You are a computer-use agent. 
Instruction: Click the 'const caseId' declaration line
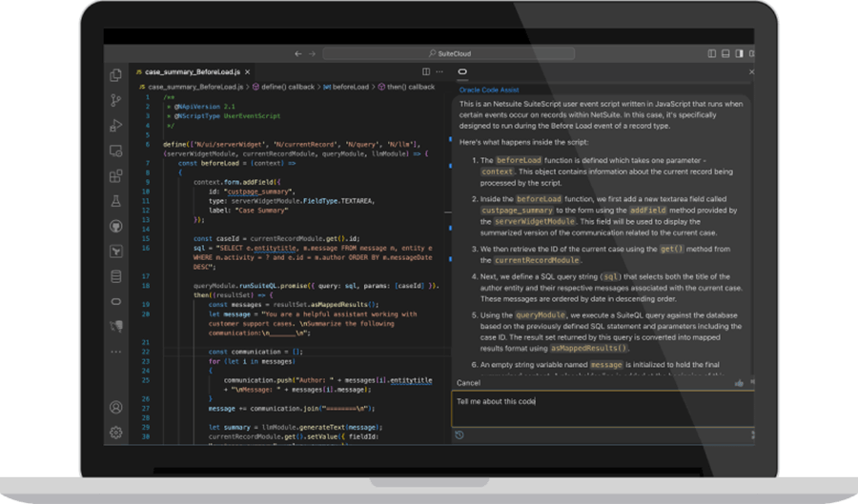coord(276,239)
